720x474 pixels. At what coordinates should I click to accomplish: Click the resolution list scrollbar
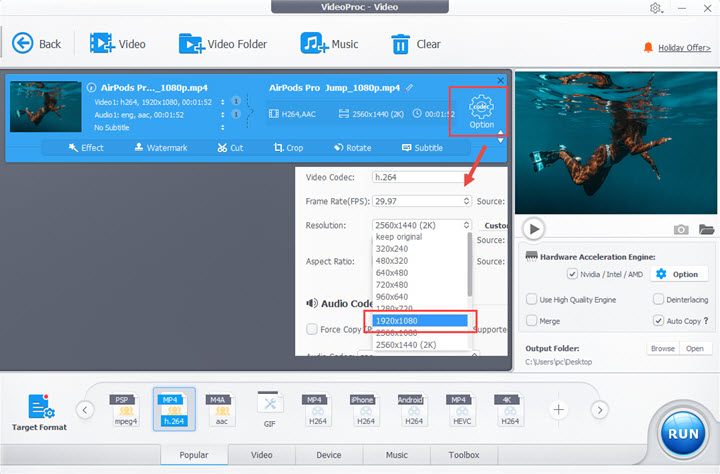click(469, 265)
